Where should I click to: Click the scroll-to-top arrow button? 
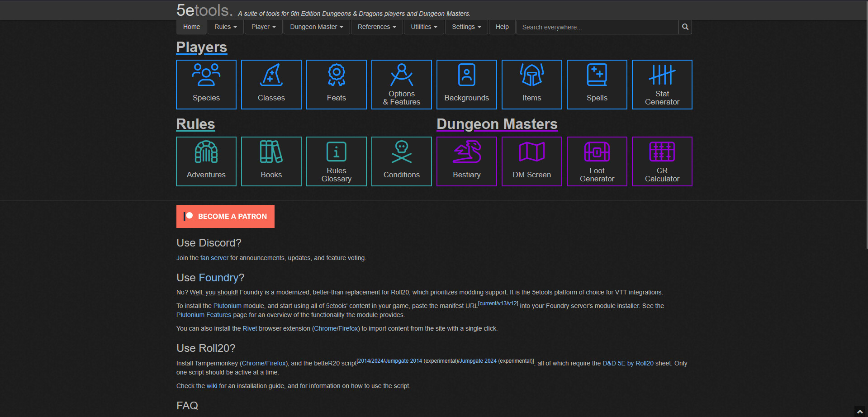(860, 412)
